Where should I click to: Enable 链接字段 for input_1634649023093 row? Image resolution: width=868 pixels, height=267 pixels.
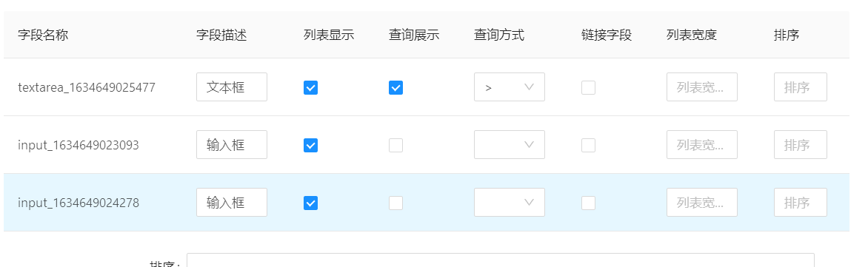(589, 146)
